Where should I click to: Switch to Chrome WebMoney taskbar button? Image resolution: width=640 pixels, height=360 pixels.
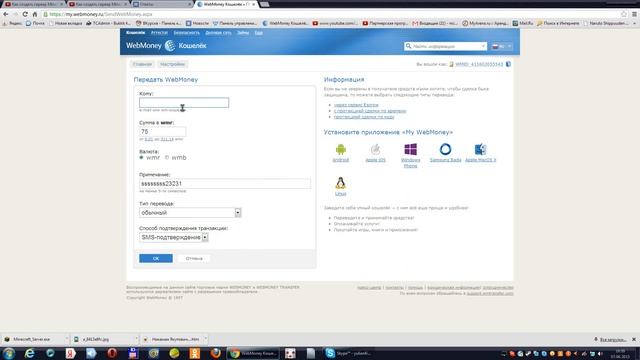[x=253, y=353]
